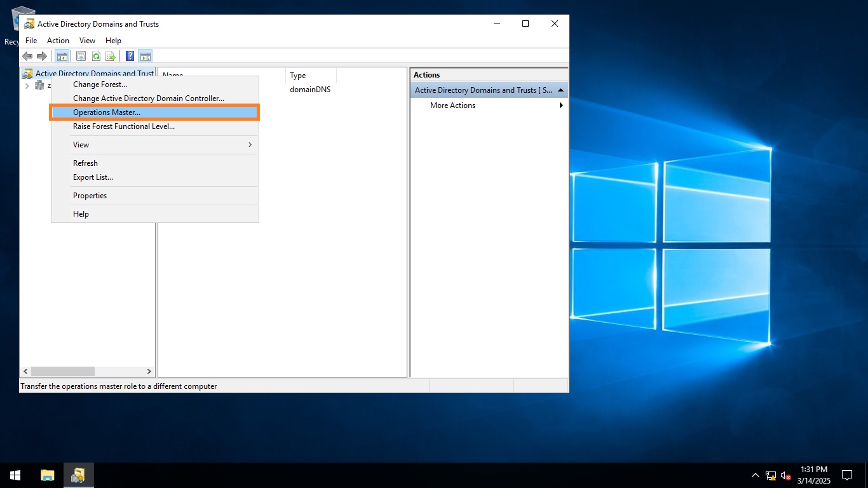
Task: Expand the View submenu arrow
Action: 250,145
